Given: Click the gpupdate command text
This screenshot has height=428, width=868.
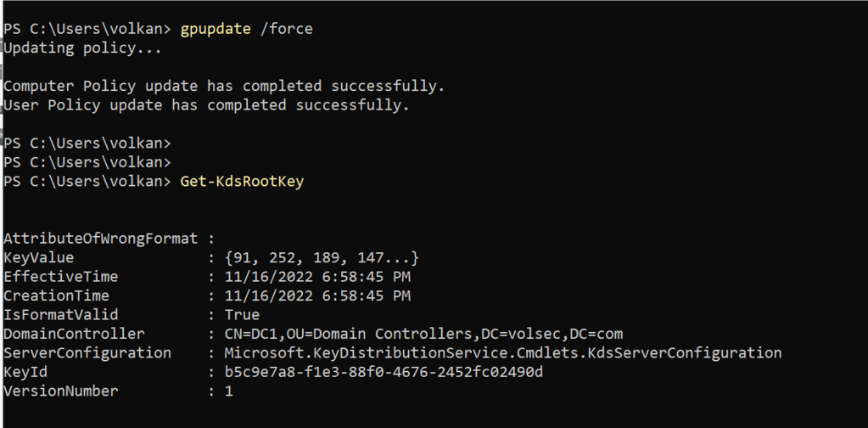Looking at the screenshot, I should [216, 29].
